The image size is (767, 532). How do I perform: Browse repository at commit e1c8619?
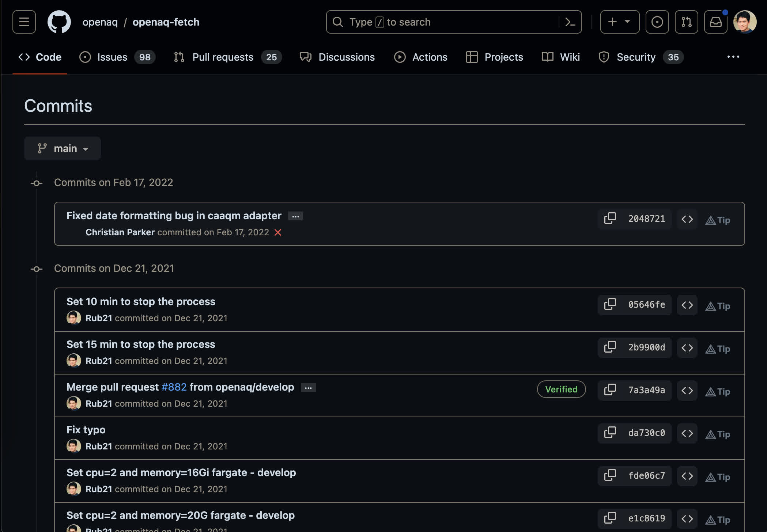(687, 519)
